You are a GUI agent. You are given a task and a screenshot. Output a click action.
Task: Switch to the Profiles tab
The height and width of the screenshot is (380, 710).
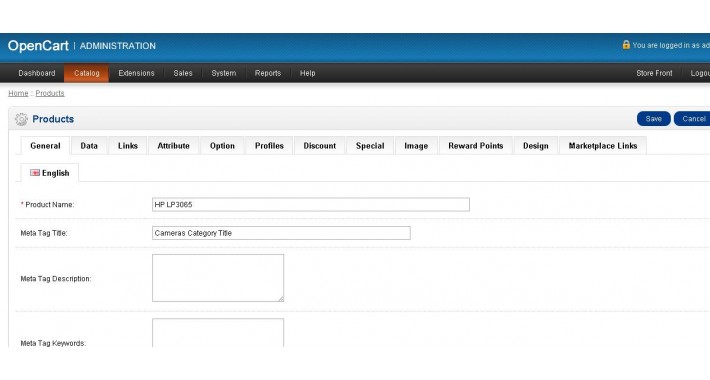click(269, 146)
